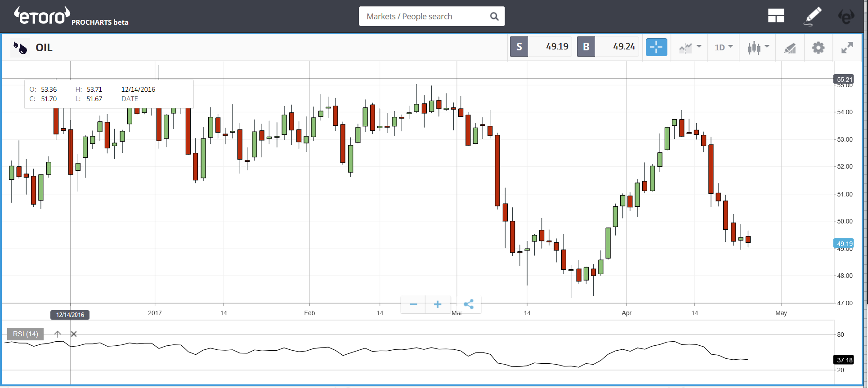868x388 pixels.
Task: Open the studies and indicators tool
Action: (x=790, y=48)
